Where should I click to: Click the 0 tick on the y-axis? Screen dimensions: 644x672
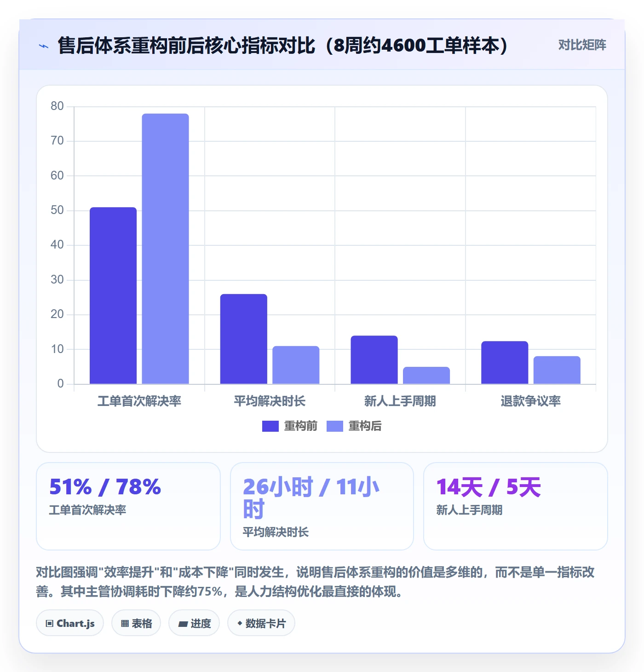pyautogui.click(x=60, y=384)
